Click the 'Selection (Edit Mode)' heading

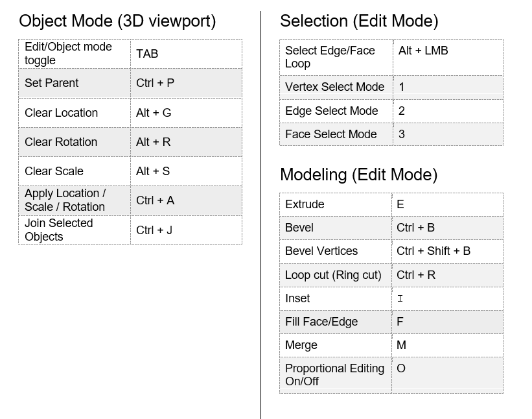[359, 21]
